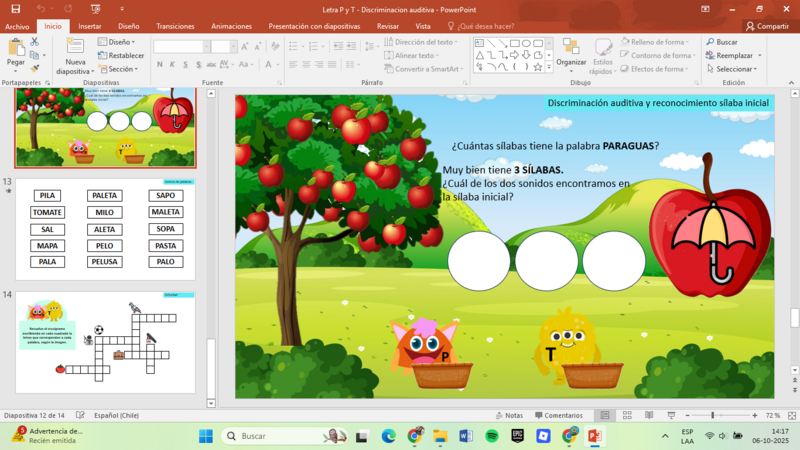Select the rectangle shape in shapes gallery

[x=515, y=43]
